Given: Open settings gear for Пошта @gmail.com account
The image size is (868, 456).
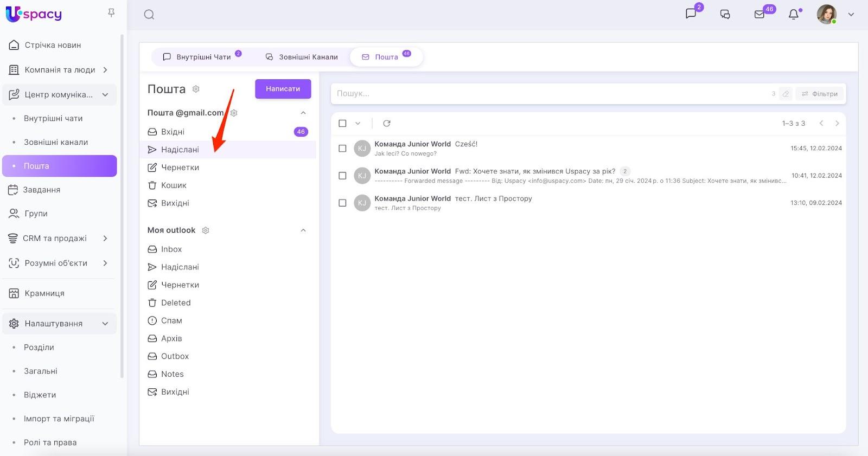Looking at the screenshot, I should pyautogui.click(x=234, y=113).
